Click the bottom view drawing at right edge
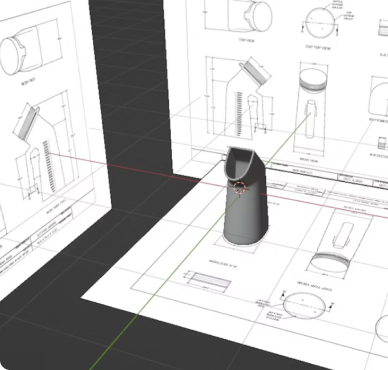388x370 pixels. [x=379, y=100]
